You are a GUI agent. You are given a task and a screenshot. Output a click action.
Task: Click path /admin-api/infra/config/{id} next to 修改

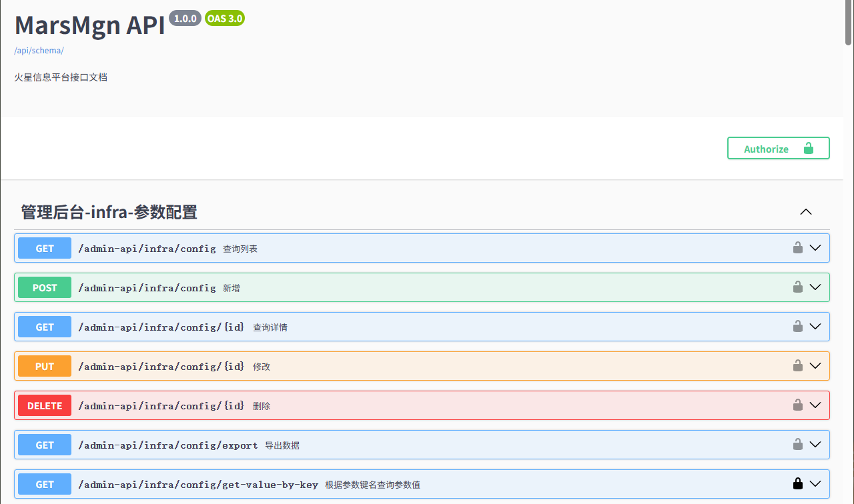(161, 367)
